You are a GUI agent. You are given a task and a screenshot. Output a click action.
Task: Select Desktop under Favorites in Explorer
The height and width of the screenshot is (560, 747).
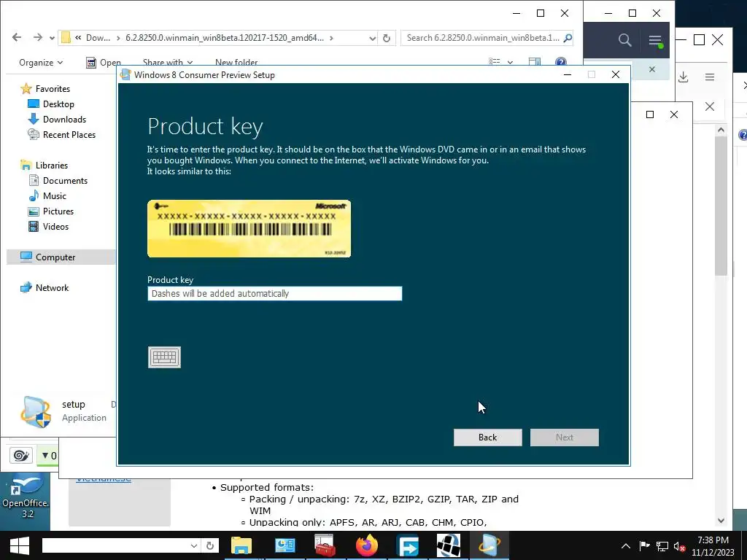point(58,104)
